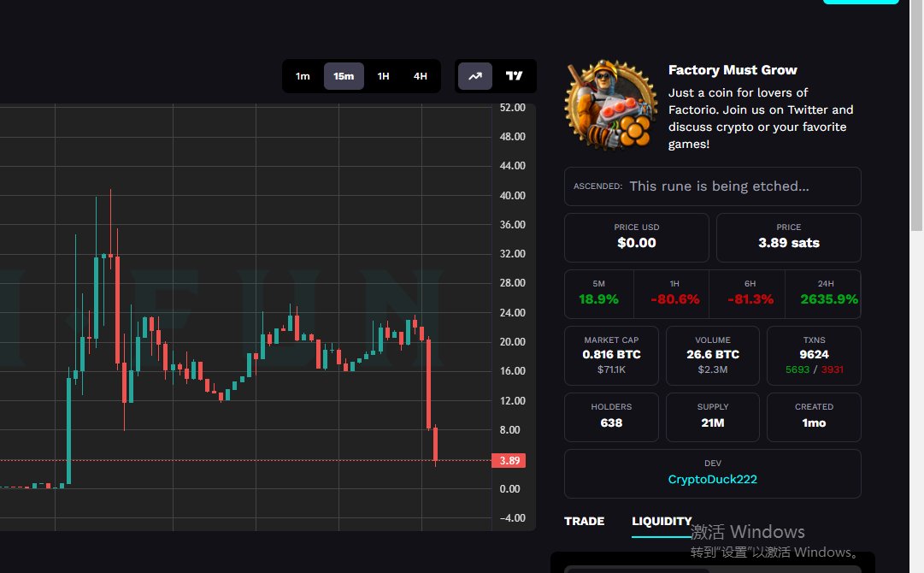This screenshot has height=573, width=924.
Task: Click the SUPPLY 21M value
Action: click(x=713, y=422)
